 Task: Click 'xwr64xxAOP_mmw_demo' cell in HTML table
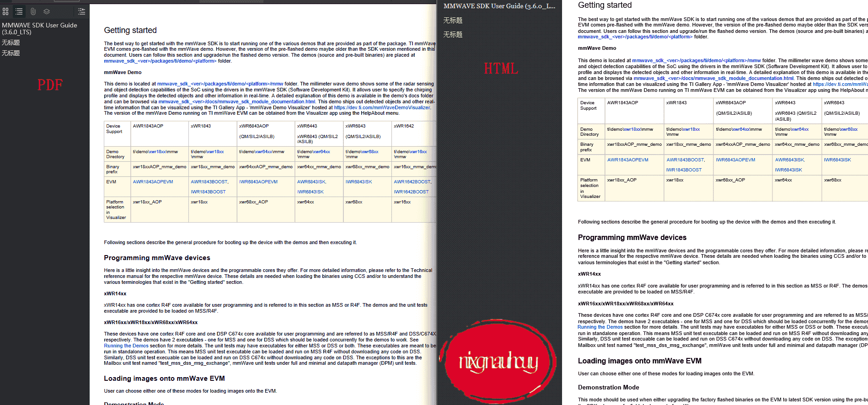pos(743,144)
